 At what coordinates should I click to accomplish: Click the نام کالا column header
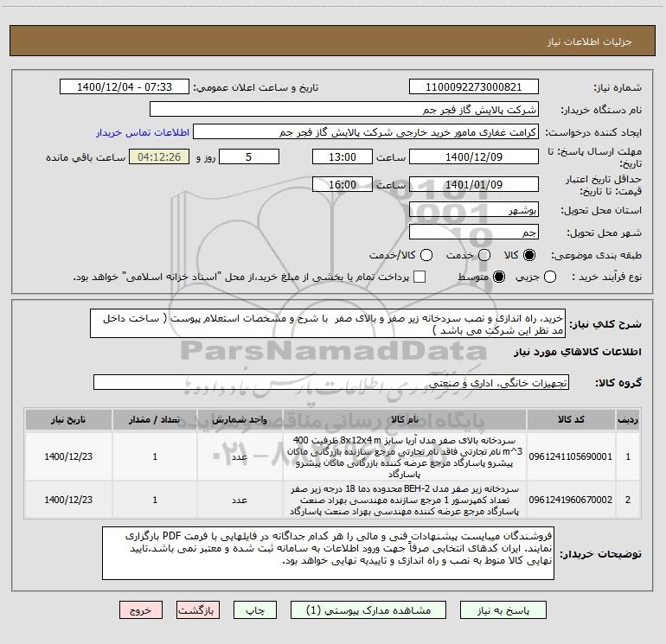pyautogui.click(x=405, y=419)
